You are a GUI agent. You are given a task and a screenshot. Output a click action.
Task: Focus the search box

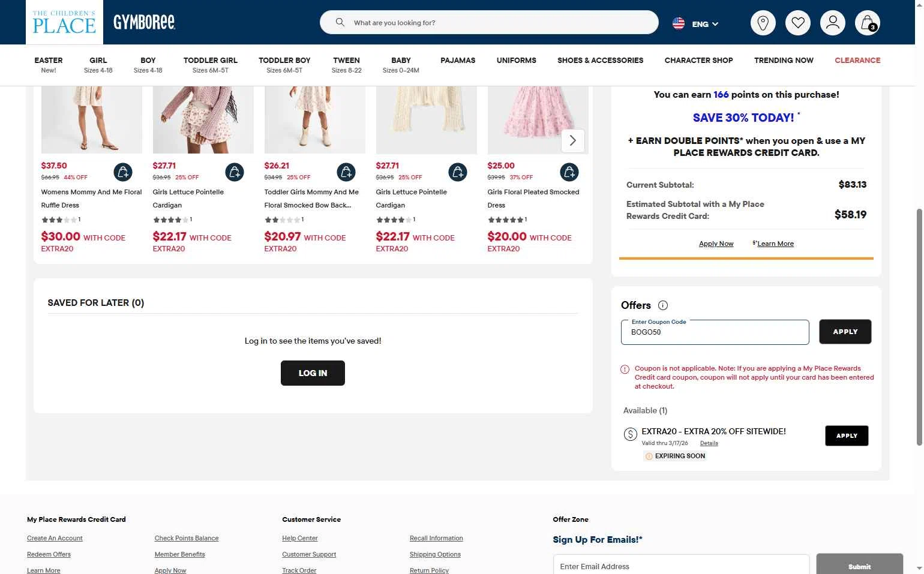pos(489,22)
